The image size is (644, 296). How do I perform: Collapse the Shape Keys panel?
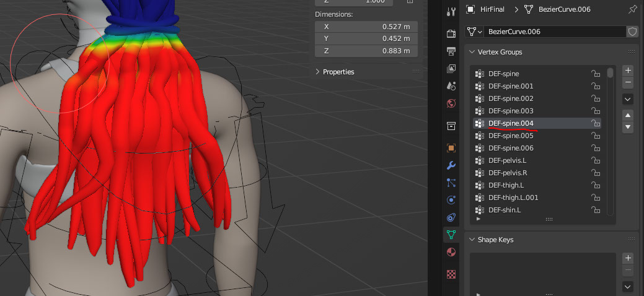472,240
